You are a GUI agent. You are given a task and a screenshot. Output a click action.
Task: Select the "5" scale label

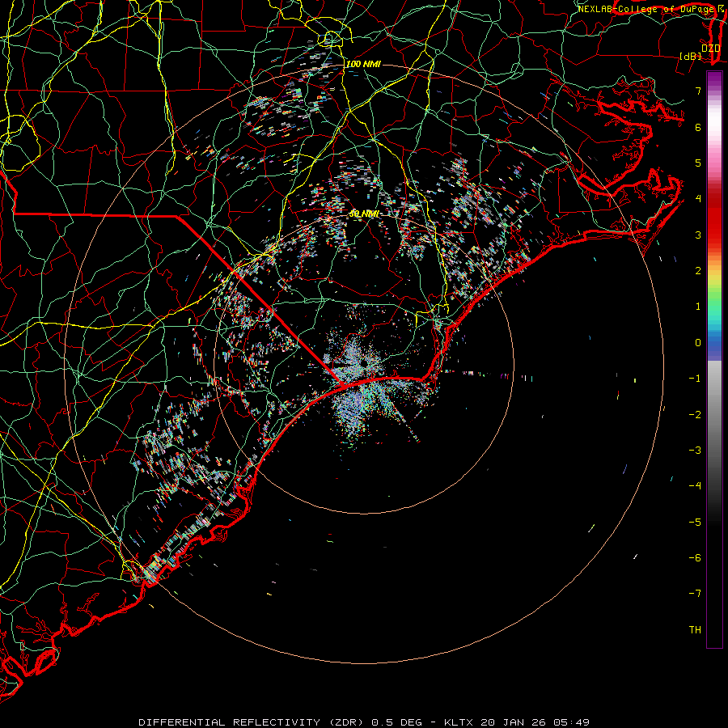point(698,163)
